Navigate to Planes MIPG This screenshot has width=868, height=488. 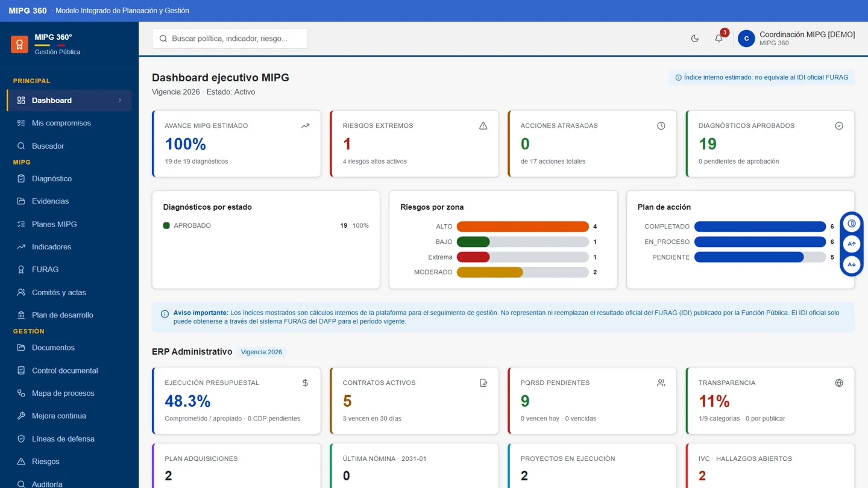click(69, 224)
